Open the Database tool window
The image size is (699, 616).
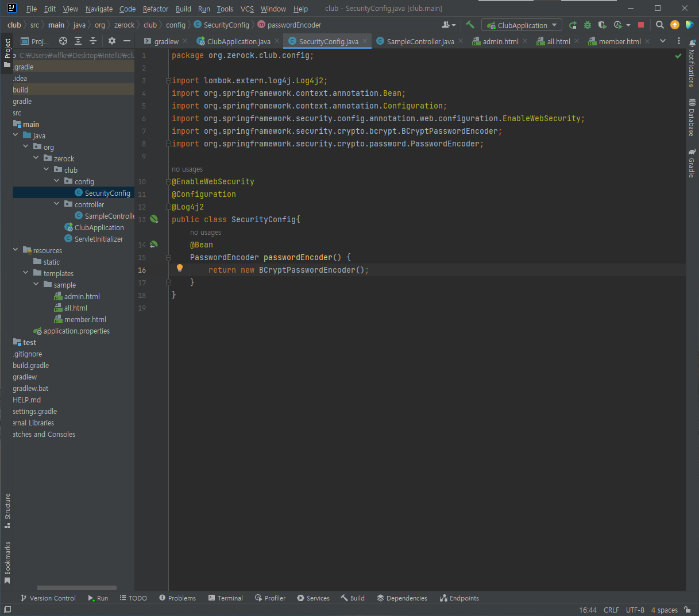[x=692, y=118]
